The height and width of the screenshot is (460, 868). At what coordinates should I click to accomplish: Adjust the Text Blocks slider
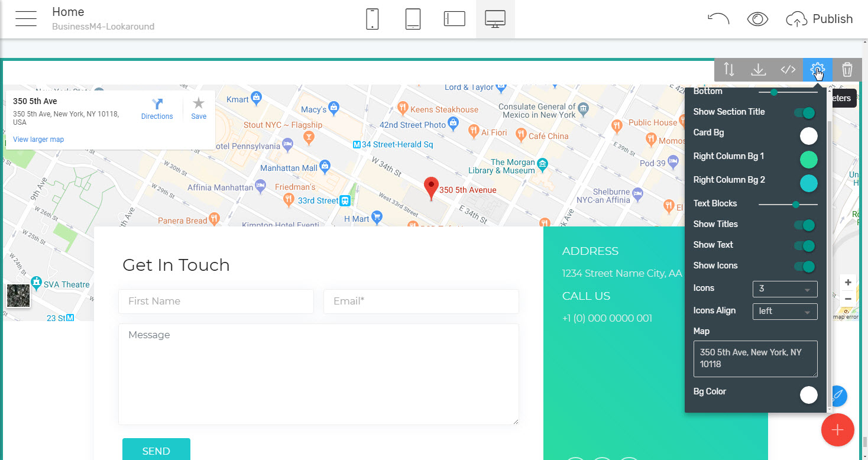788,205
